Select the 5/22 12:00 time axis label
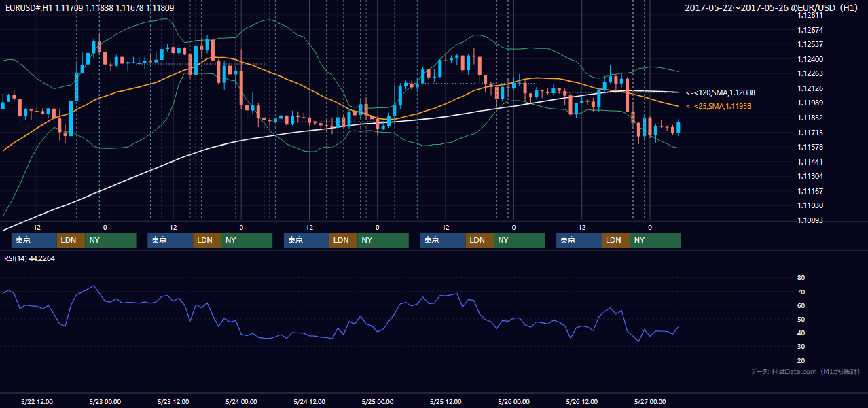Screen dimensions: 868x408 pos(37,401)
